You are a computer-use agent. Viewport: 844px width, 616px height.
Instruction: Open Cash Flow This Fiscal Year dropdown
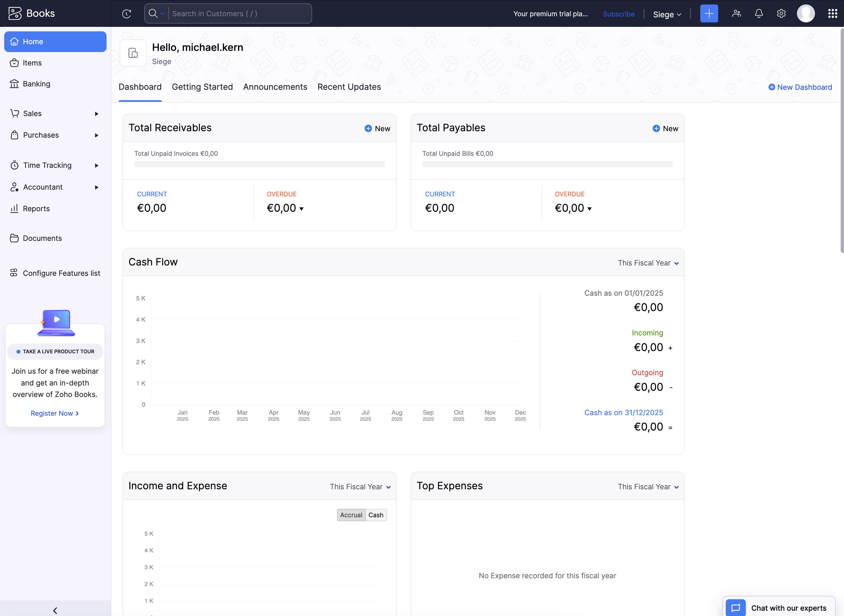[x=648, y=263]
